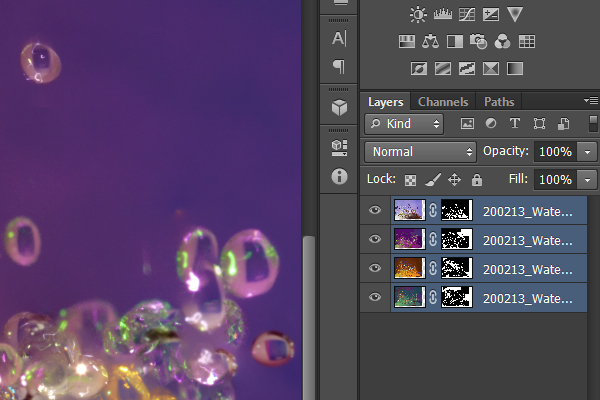Open the Info panel (i icon)
The height and width of the screenshot is (400, 600).
[339, 176]
